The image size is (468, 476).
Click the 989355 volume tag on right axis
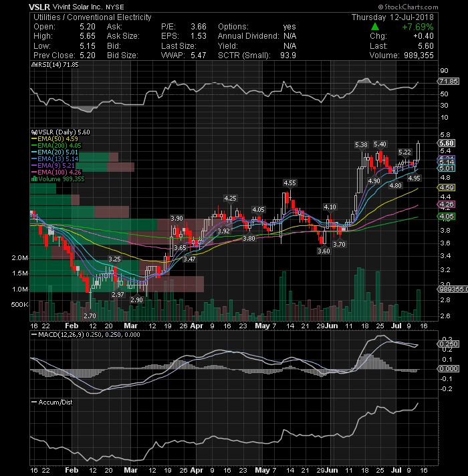[452, 289]
